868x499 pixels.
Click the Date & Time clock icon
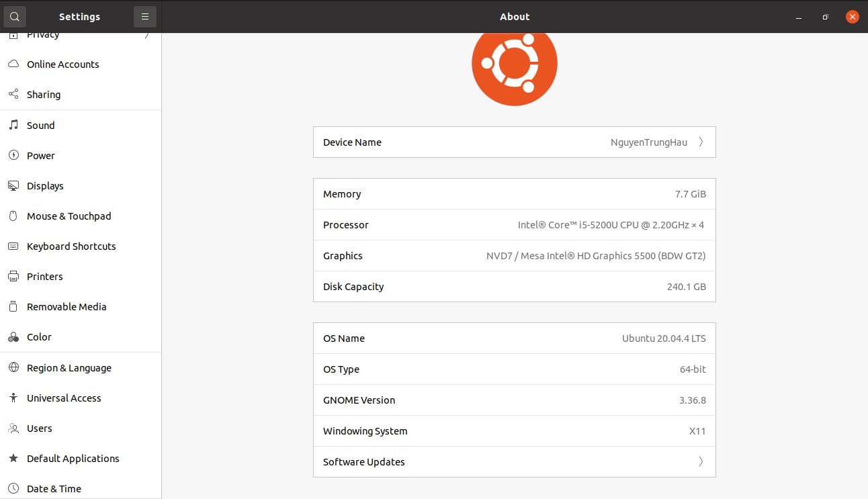(13, 489)
